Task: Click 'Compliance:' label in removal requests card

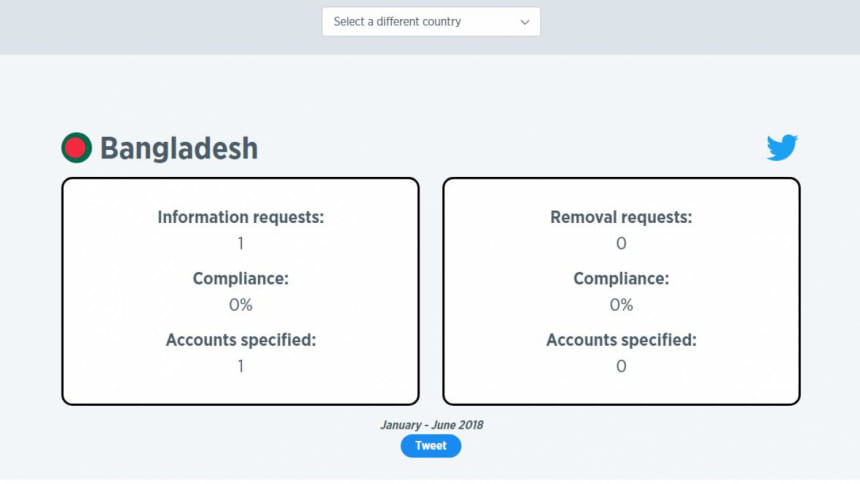Action: (x=621, y=278)
